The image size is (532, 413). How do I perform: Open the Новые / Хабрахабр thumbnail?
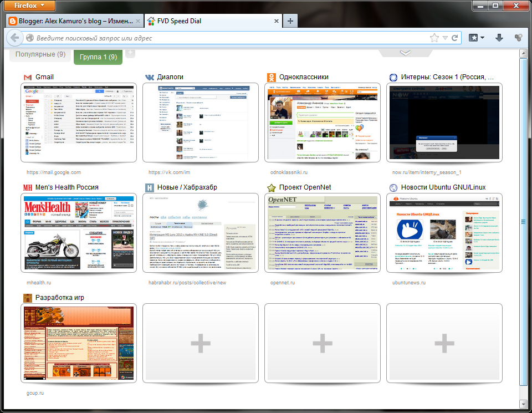pos(201,233)
